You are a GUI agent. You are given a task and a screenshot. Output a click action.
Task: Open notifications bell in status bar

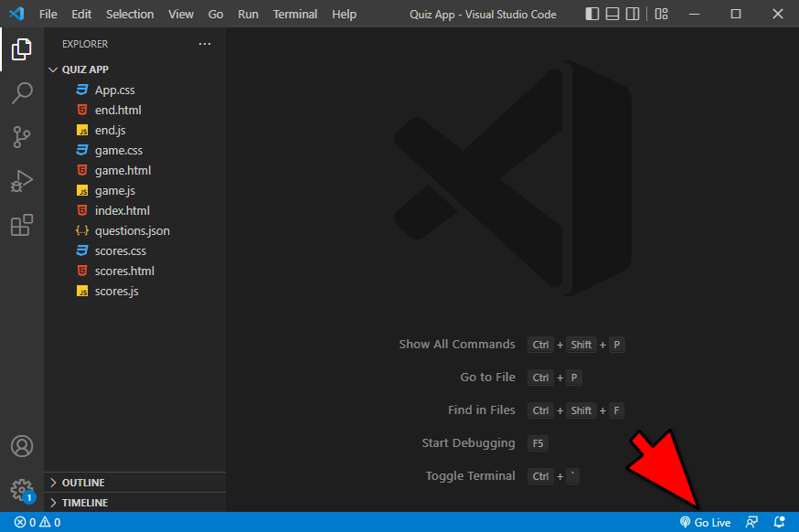click(x=779, y=522)
